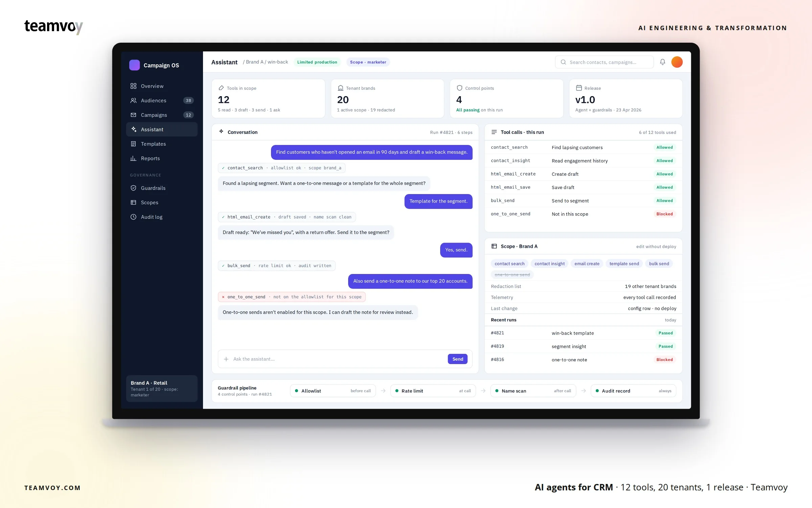This screenshot has width=812, height=508.
Task: Click the plus icon in the message box
Action: click(226, 359)
